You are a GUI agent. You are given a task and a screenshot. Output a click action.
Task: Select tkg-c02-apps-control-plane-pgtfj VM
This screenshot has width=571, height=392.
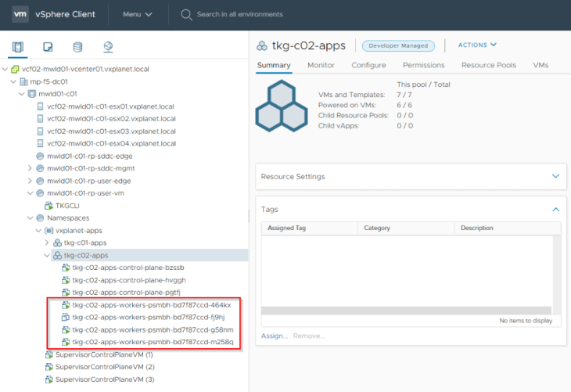pyautogui.click(x=126, y=293)
